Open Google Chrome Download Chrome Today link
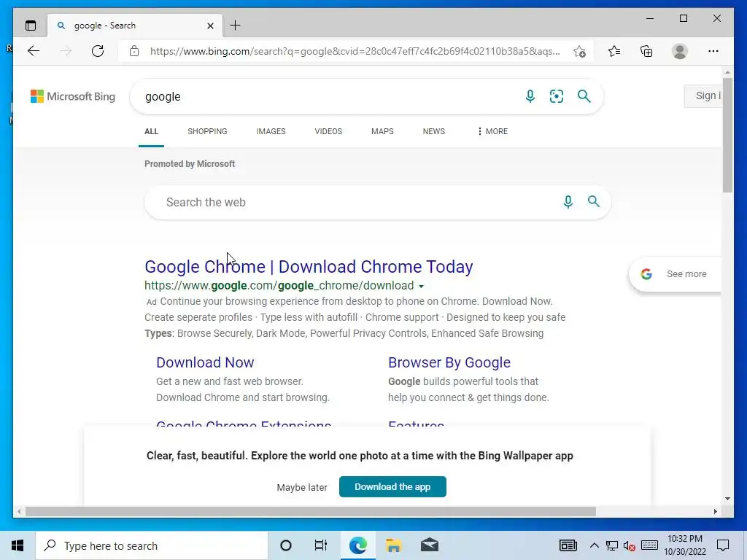The height and width of the screenshot is (560, 747). coord(309,267)
